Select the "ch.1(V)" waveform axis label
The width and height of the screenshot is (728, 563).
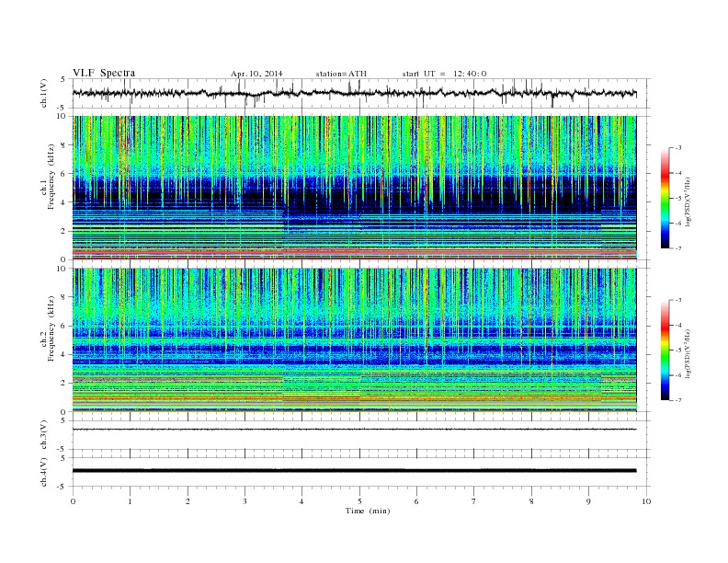coord(44,94)
